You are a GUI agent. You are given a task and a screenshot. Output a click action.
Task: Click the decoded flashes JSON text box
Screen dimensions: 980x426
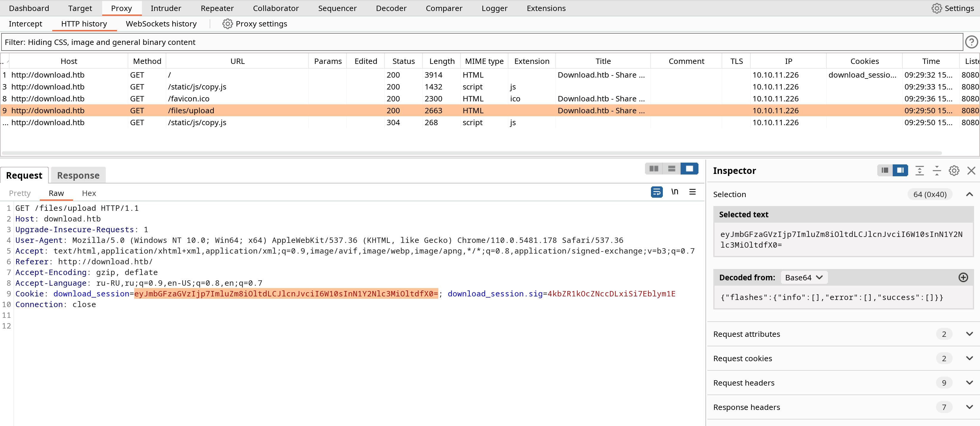click(843, 297)
